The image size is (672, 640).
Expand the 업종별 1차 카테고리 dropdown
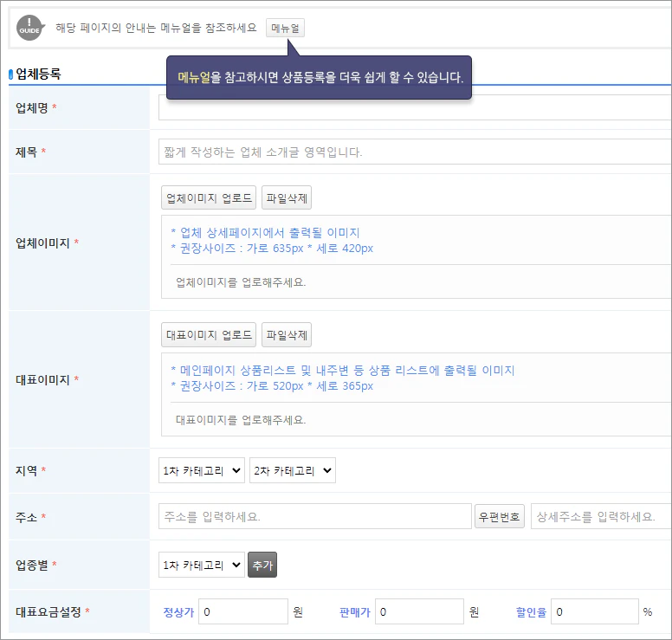[x=202, y=565]
